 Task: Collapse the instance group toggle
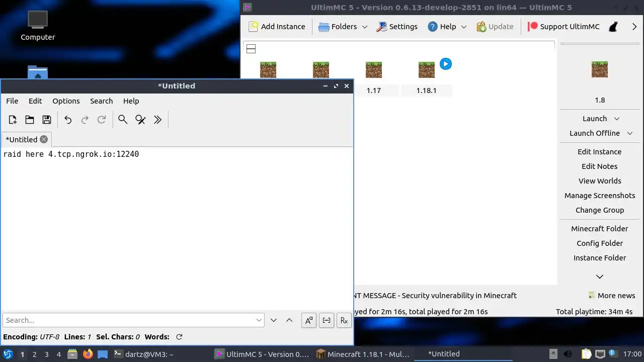[x=251, y=49]
